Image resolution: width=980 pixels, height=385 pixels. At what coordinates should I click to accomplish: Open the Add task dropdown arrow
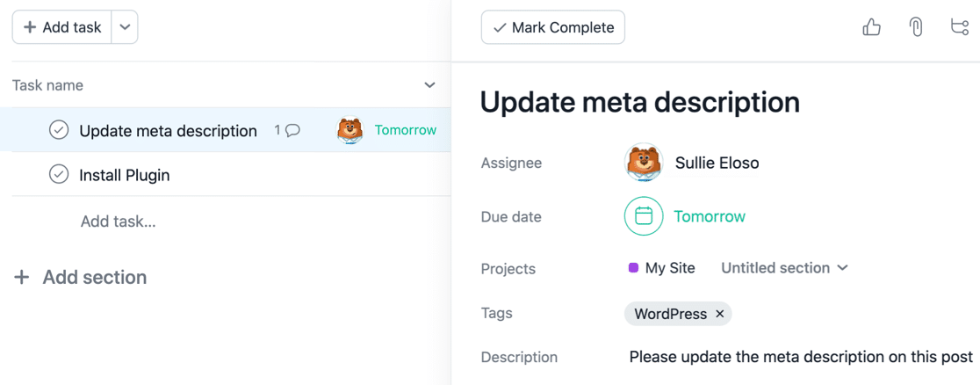tap(125, 27)
